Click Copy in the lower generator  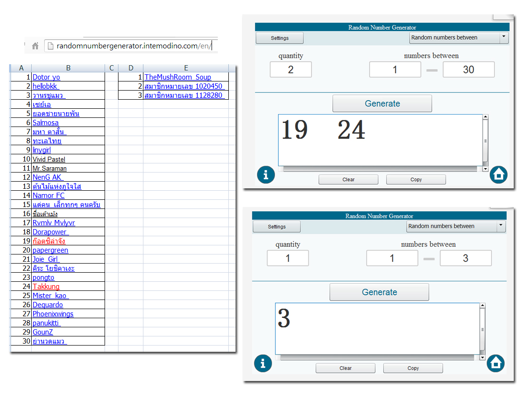pyautogui.click(x=413, y=368)
